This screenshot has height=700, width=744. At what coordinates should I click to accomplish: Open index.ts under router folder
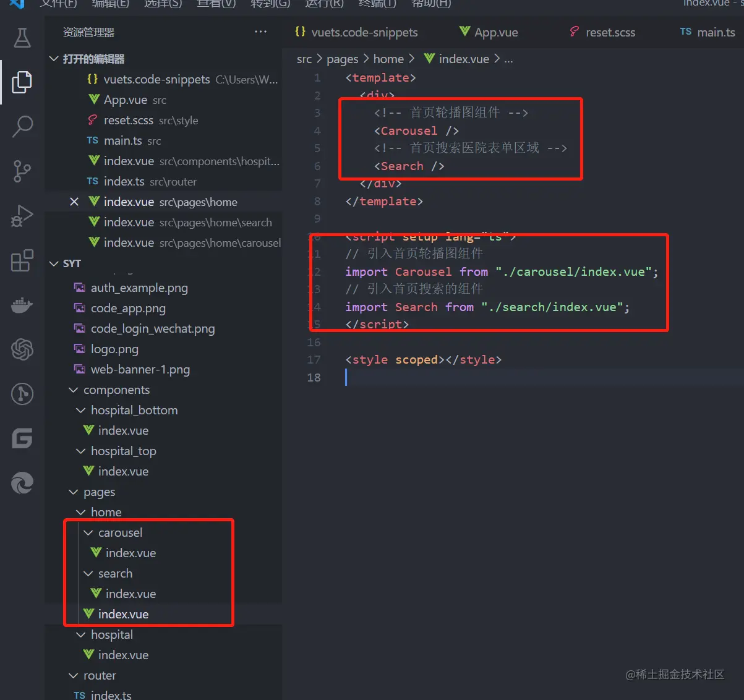(163, 695)
